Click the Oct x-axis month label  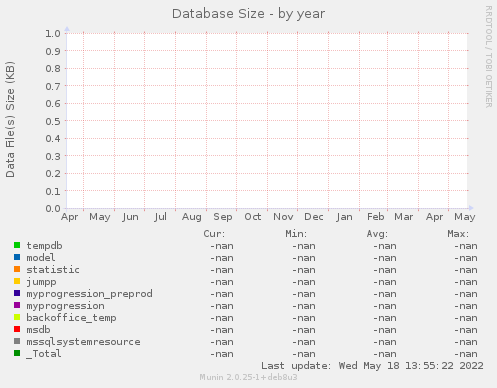point(253,217)
